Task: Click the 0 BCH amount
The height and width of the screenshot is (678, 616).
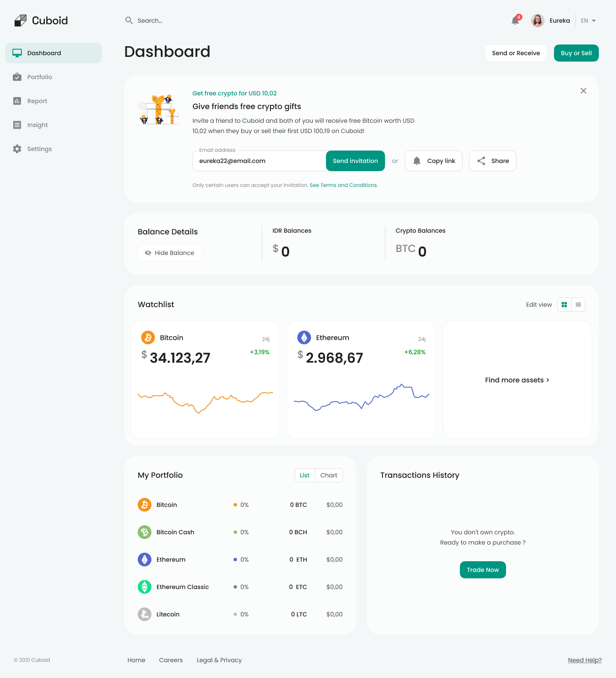Action: pyautogui.click(x=298, y=532)
